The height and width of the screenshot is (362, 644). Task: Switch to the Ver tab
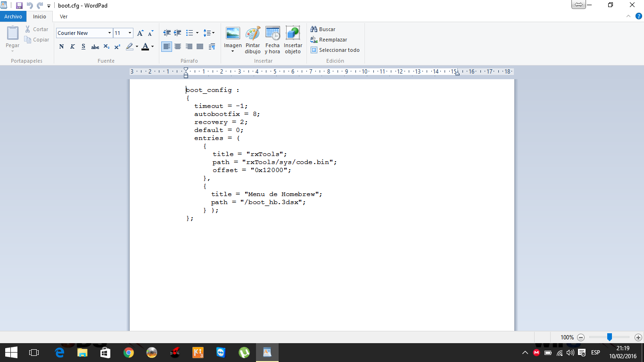(x=64, y=16)
